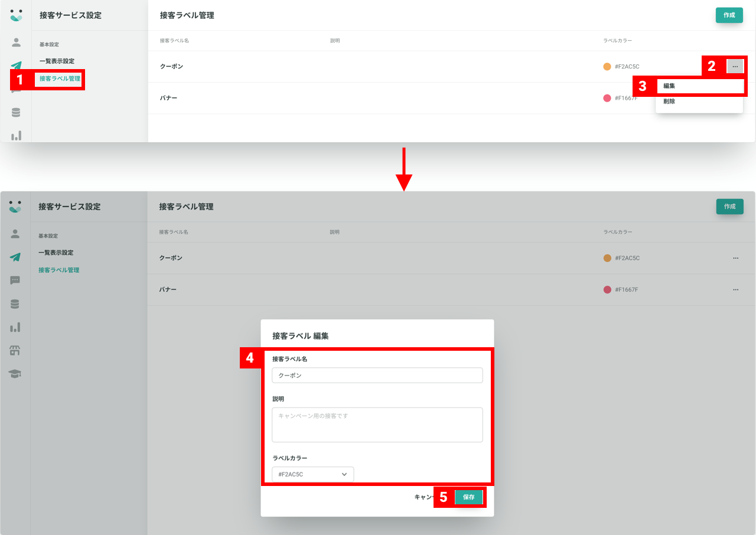Click クーポン label name in upper screenshot
756x535 pixels.
pos(171,67)
